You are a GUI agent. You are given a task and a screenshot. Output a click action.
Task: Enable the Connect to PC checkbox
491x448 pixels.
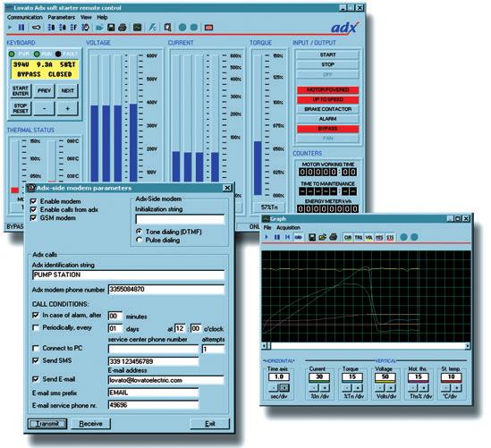pyautogui.click(x=36, y=348)
